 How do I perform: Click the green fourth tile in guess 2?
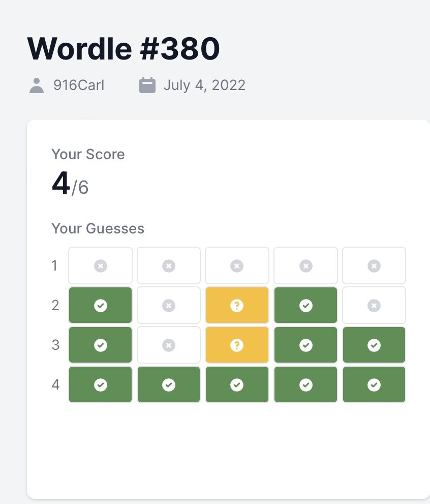(305, 305)
